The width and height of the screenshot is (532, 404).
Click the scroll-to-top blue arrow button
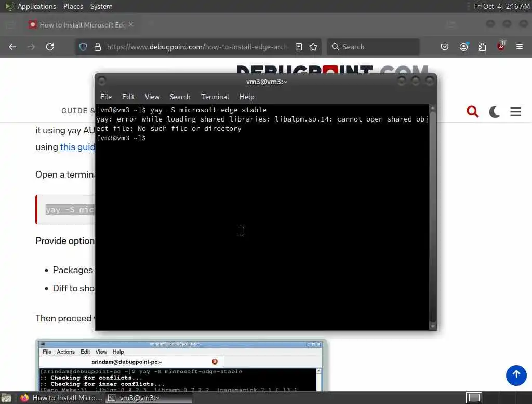516,375
